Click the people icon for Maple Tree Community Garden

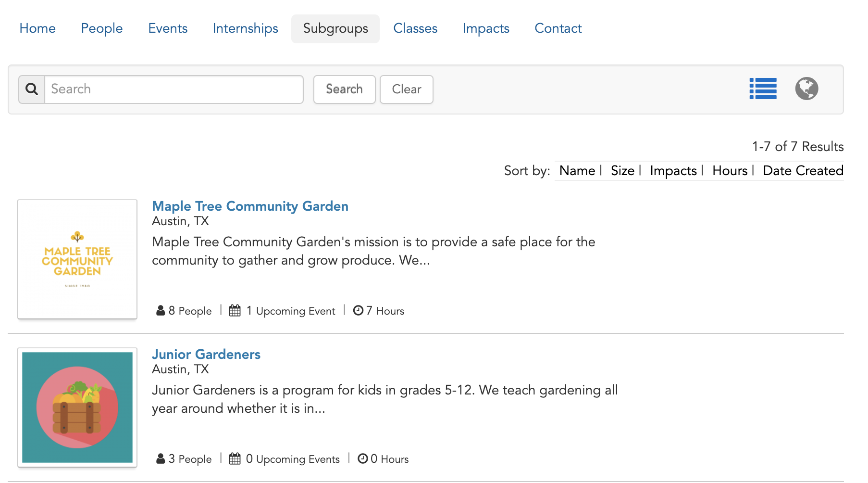[x=161, y=311]
